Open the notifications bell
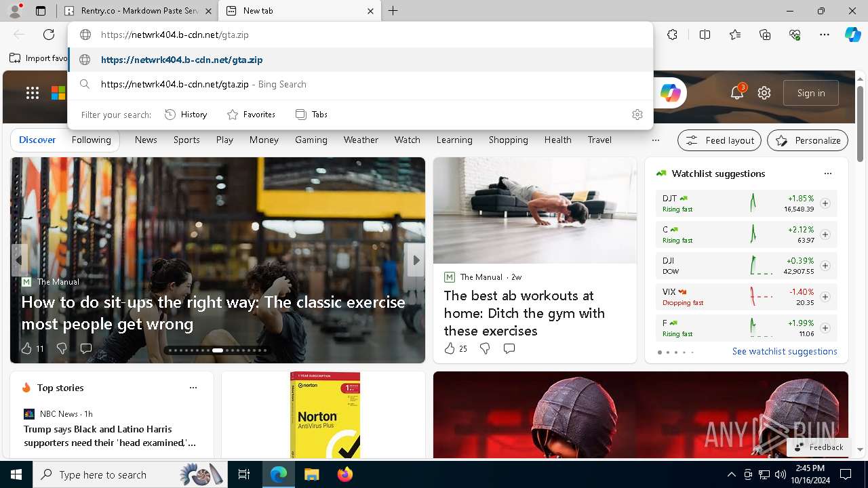This screenshot has width=868, height=488. coord(737,93)
